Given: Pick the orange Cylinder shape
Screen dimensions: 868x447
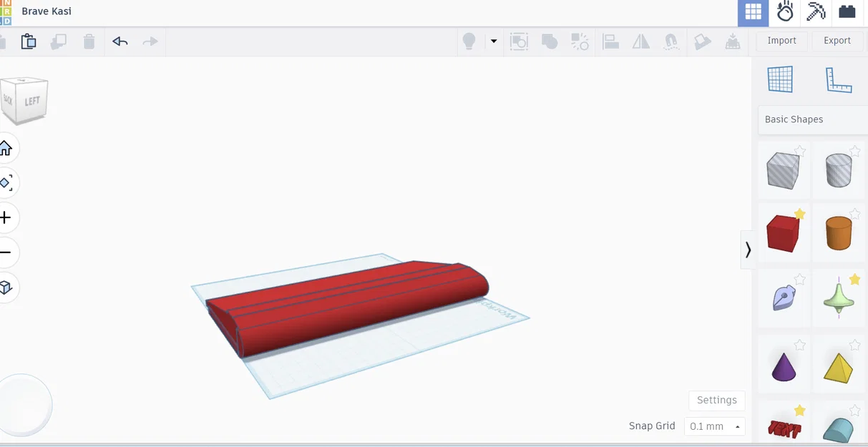Looking at the screenshot, I should [x=839, y=234].
